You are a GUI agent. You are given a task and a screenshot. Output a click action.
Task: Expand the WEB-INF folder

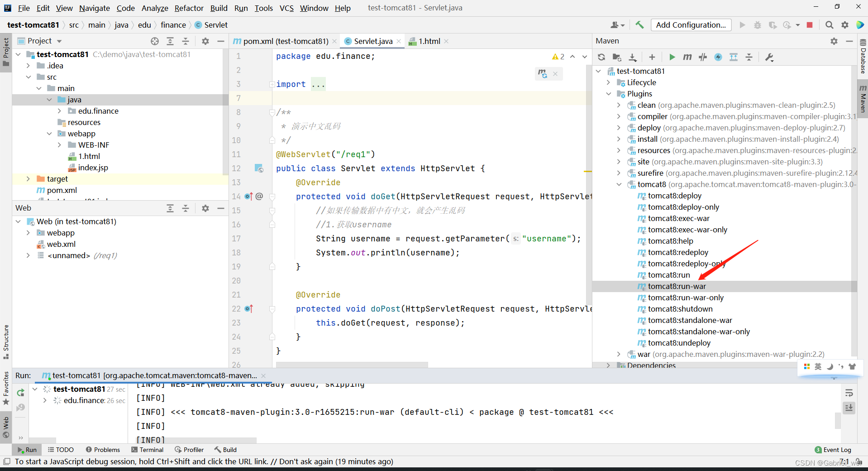[60, 145]
